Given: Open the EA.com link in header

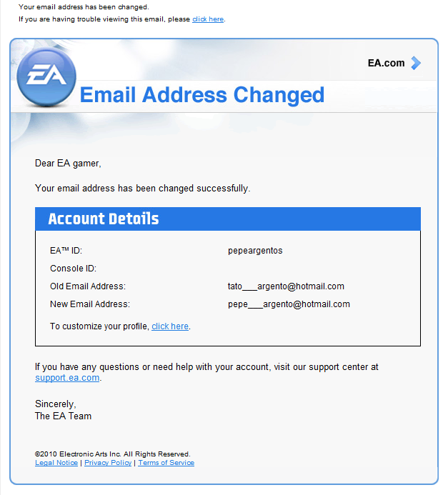Looking at the screenshot, I should (x=386, y=63).
